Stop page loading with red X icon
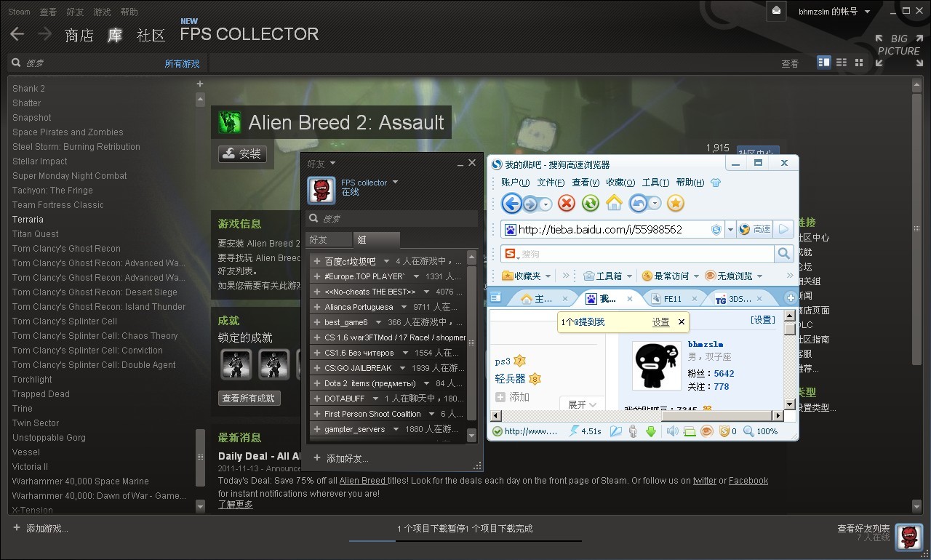The width and height of the screenshot is (931, 560). (x=566, y=204)
